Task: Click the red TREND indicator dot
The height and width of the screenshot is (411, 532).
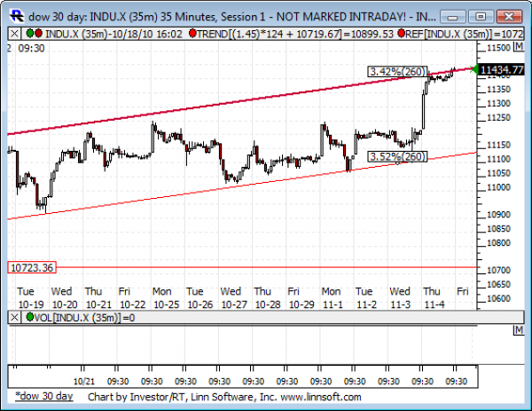Action: (x=192, y=33)
